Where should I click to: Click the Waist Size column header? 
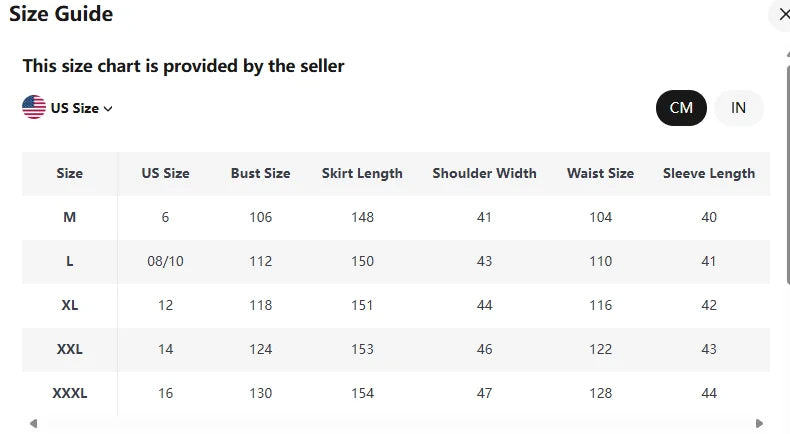click(x=600, y=173)
